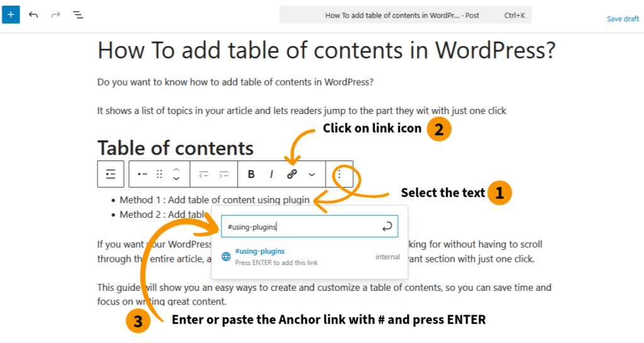
Task: Open the command palette with post title
Action: click(405, 15)
